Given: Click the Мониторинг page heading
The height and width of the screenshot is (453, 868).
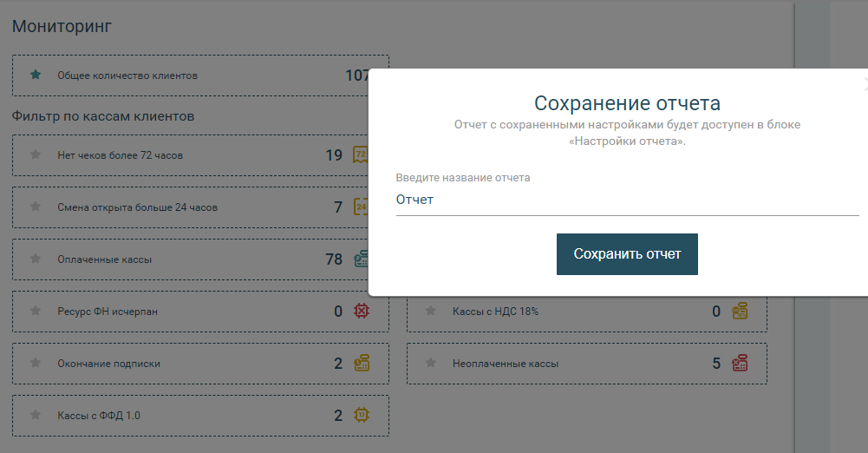Looking at the screenshot, I should [62, 26].
